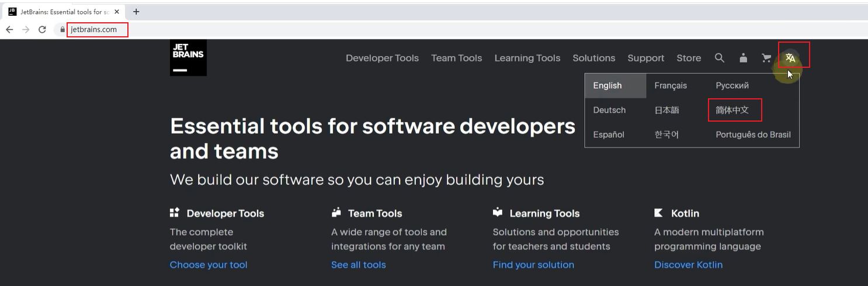This screenshot has width=868, height=286.
Task: Click the JetBrains logo
Action: tap(188, 58)
